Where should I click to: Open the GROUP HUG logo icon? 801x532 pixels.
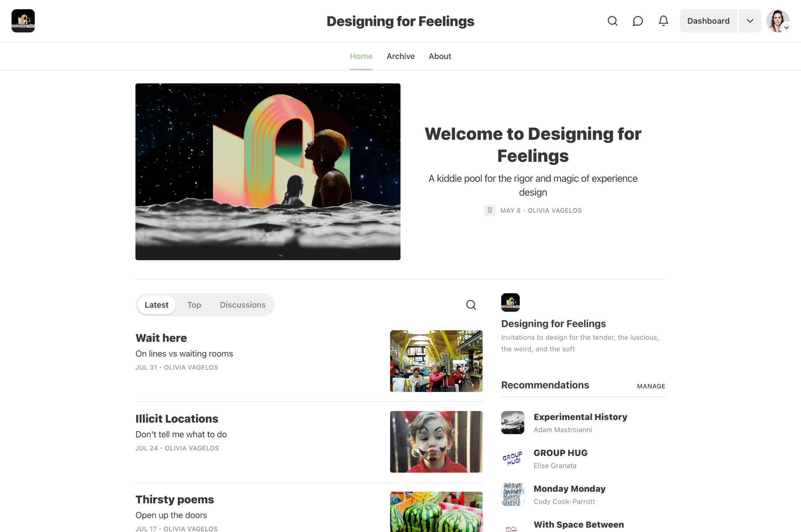click(512, 458)
